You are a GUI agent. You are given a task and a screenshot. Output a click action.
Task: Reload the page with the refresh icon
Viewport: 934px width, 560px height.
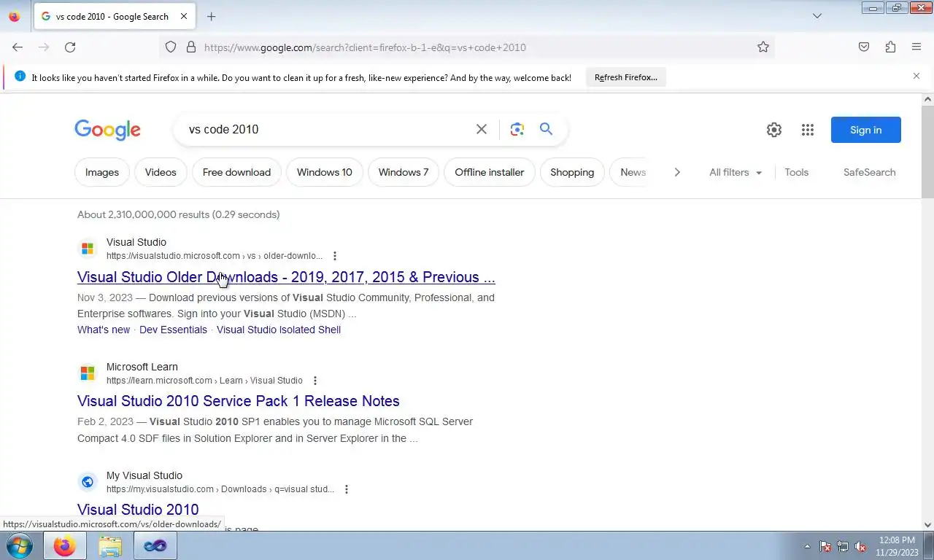coord(70,47)
